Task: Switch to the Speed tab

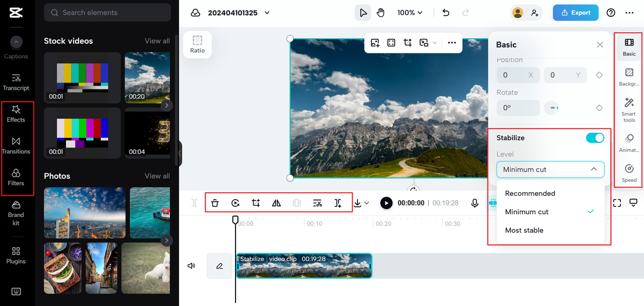Action: [629, 173]
